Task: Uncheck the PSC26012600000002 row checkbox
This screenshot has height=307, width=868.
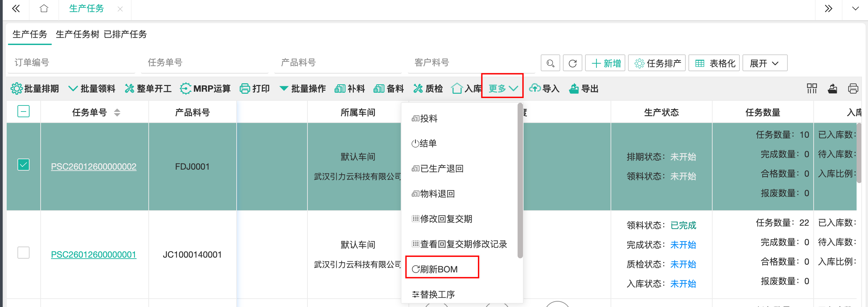Action: [23, 165]
